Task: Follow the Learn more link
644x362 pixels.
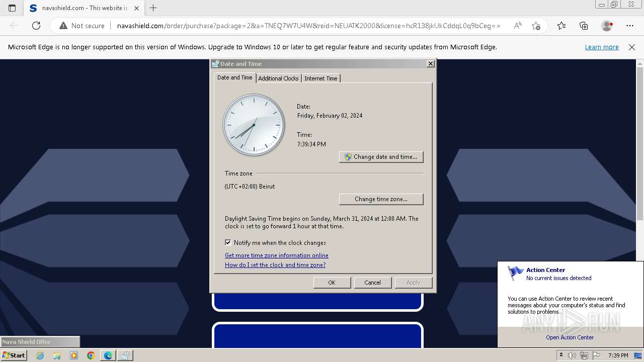Action: click(x=602, y=47)
